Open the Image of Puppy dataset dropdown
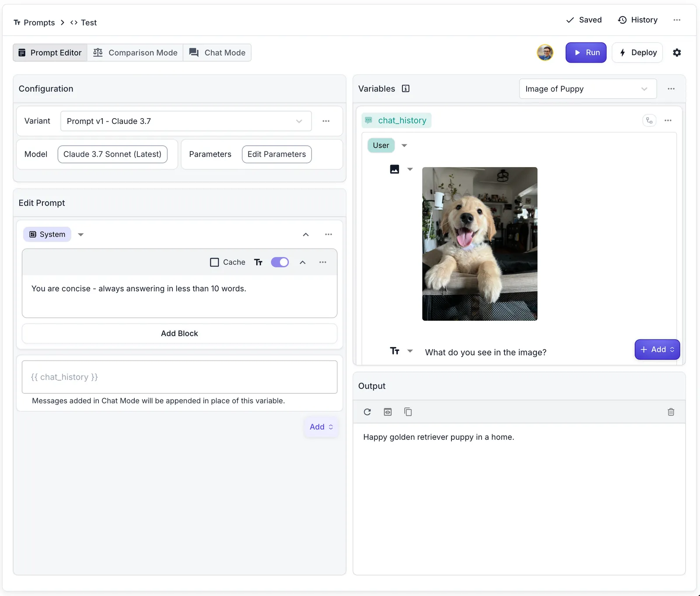The image size is (700, 596). pos(588,89)
